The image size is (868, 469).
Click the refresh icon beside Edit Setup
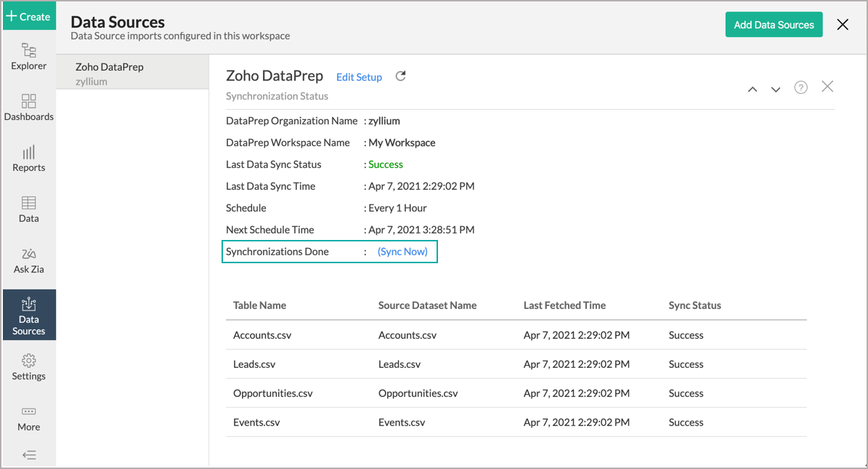(x=401, y=76)
